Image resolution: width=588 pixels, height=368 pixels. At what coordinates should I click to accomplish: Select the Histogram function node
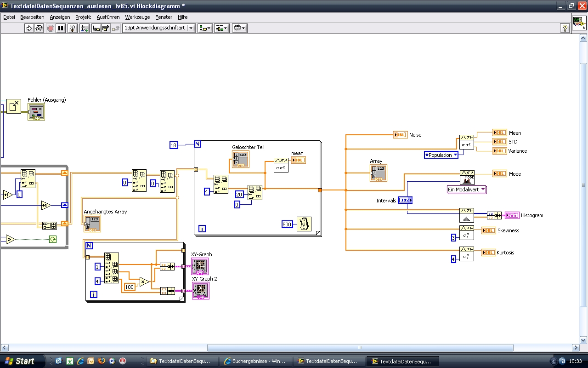(467, 215)
